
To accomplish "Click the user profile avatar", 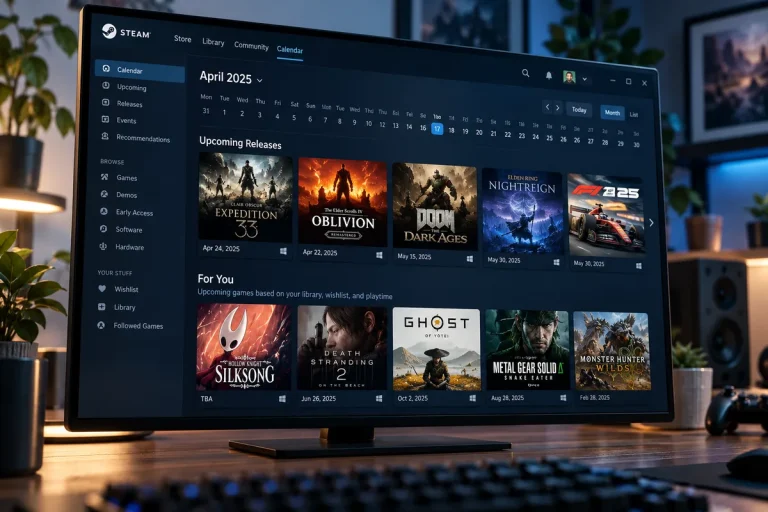I will pyautogui.click(x=569, y=77).
